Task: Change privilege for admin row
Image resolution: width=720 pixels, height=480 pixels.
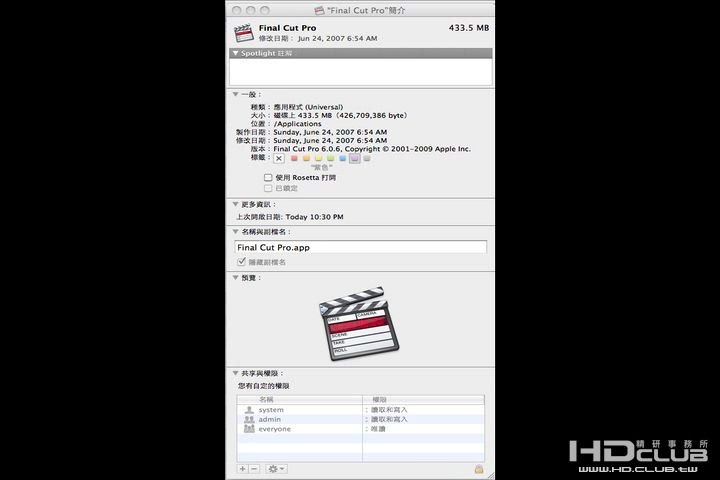Action: pyautogui.click(x=387, y=419)
